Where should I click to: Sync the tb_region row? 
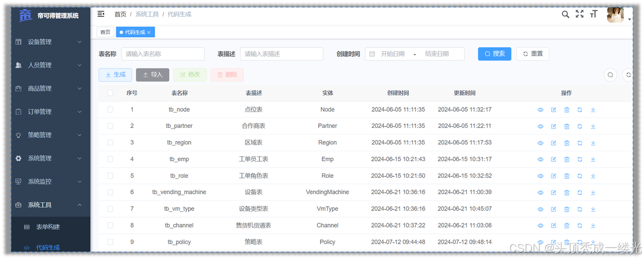(580, 143)
